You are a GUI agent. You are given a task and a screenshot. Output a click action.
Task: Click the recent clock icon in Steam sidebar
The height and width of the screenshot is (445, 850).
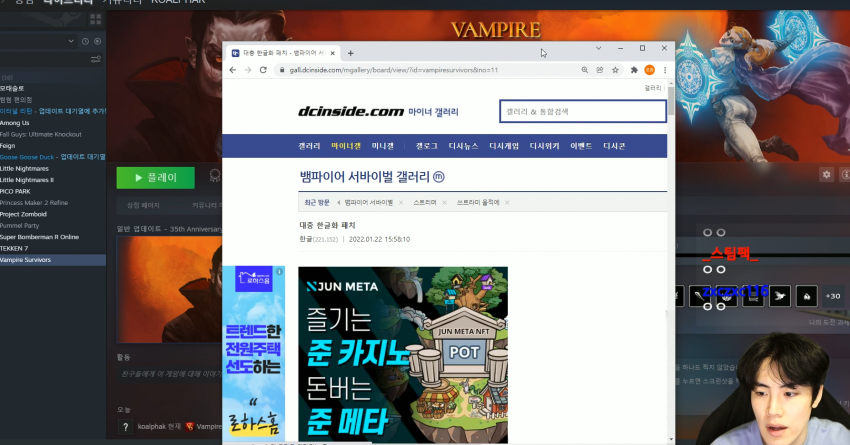(x=85, y=41)
